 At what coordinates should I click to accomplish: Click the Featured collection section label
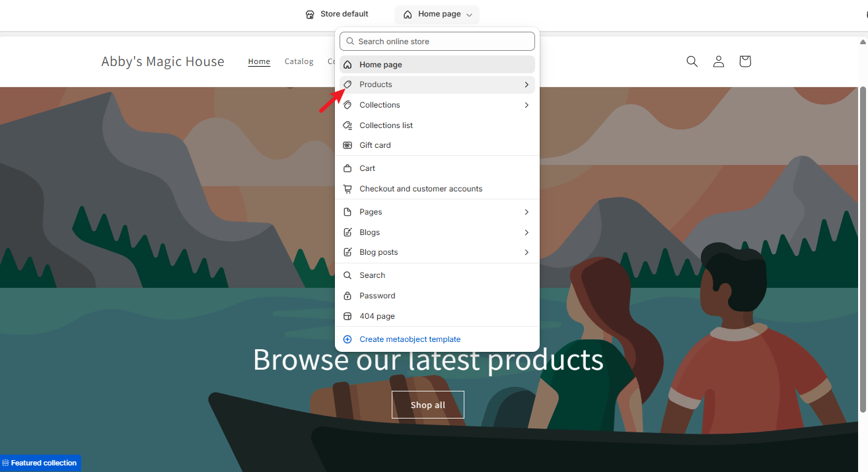(x=41, y=463)
